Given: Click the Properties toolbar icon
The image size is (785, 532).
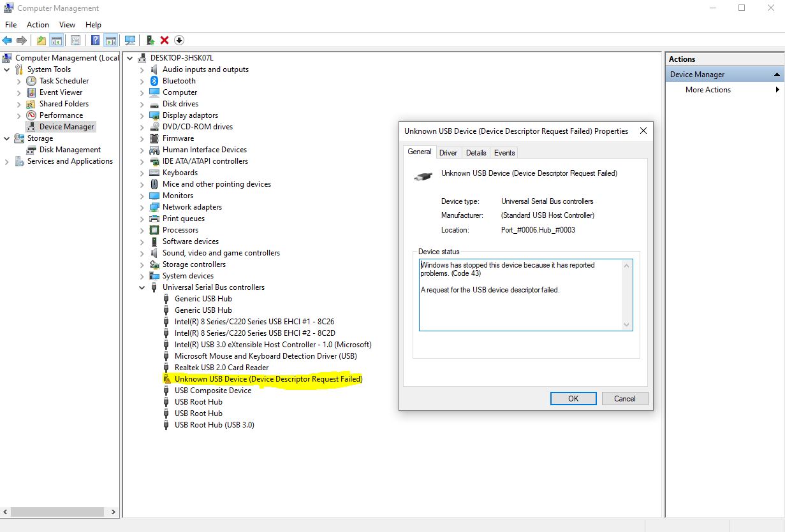Looking at the screenshot, I should pyautogui.click(x=75, y=40).
